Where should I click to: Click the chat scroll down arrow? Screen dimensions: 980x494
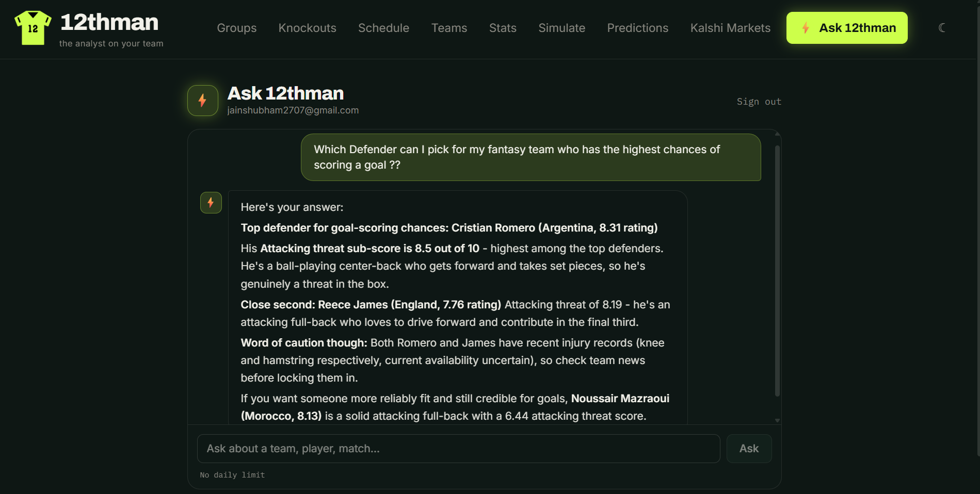(777, 420)
